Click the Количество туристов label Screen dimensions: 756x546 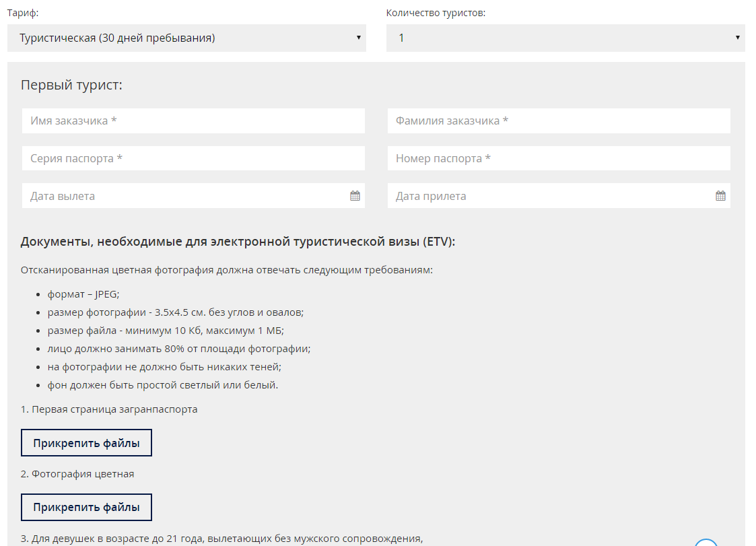click(x=436, y=13)
